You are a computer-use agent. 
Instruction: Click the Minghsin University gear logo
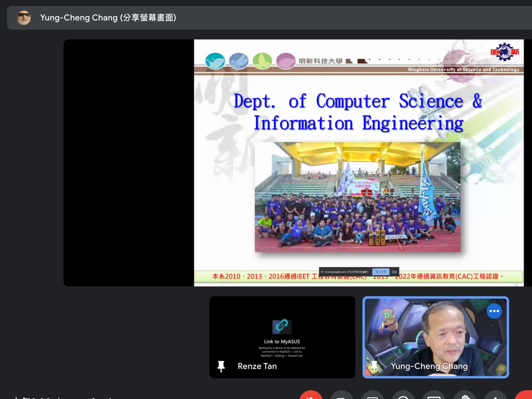pos(504,52)
